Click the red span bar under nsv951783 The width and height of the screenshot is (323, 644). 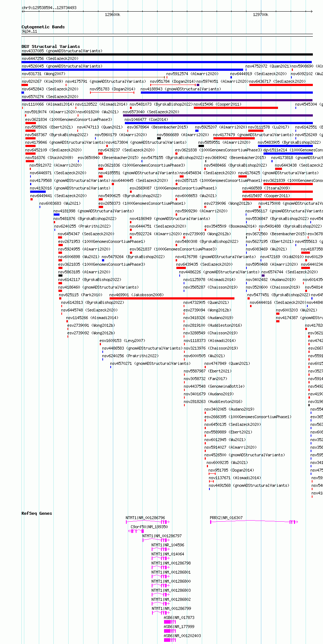[112, 93]
